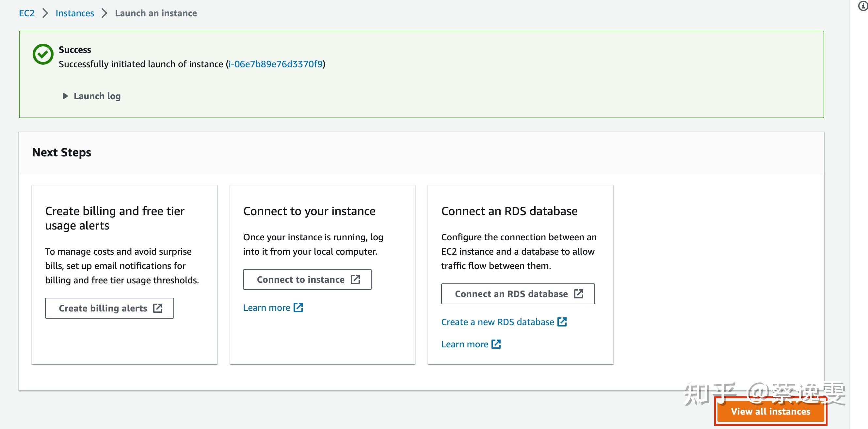The width and height of the screenshot is (868, 429).
Task: Click the external link icon on Connect to instance
Action: pos(356,279)
